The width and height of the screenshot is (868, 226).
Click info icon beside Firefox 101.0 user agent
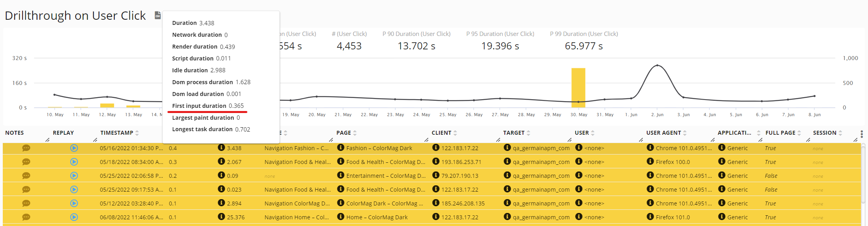click(x=650, y=217)
